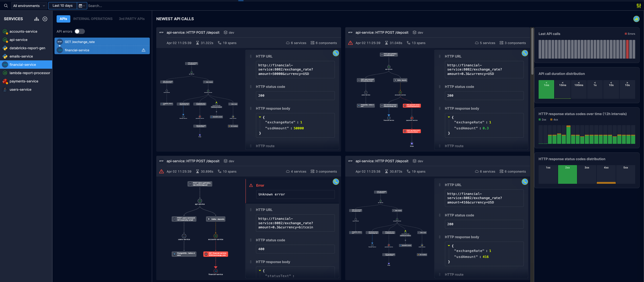Click the red error bar in Last API calls
Screen dimensions: 644x282
pyautogui.click(x=627, y=49)
